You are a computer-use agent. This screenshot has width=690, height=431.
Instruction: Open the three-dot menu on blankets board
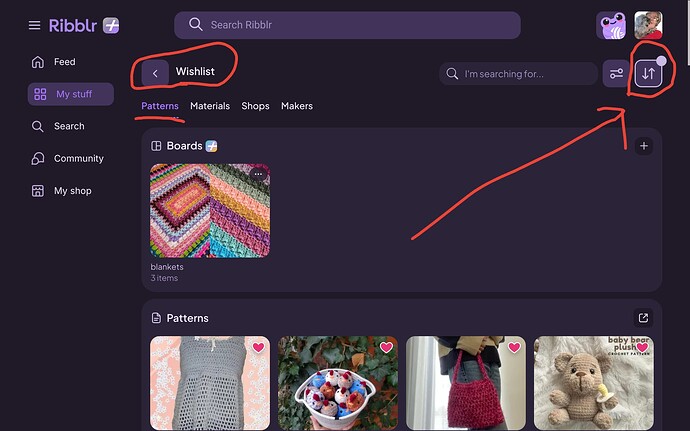(258, 174)
